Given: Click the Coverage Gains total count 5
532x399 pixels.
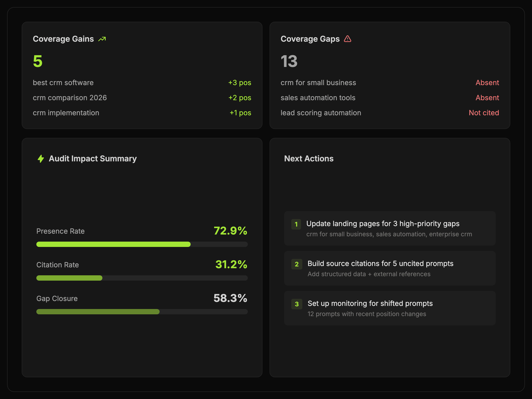Looking at the screenshot, I should coord(38,61).
